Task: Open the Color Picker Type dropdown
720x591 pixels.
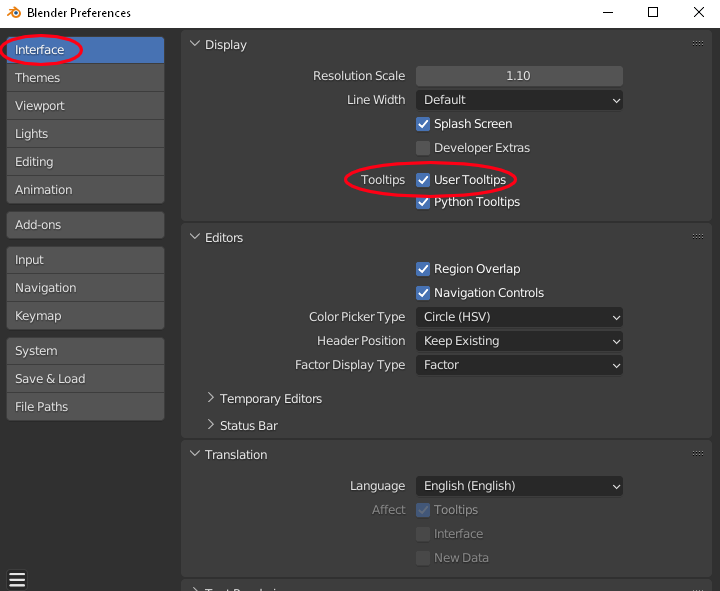Action: tap(519, 317)
